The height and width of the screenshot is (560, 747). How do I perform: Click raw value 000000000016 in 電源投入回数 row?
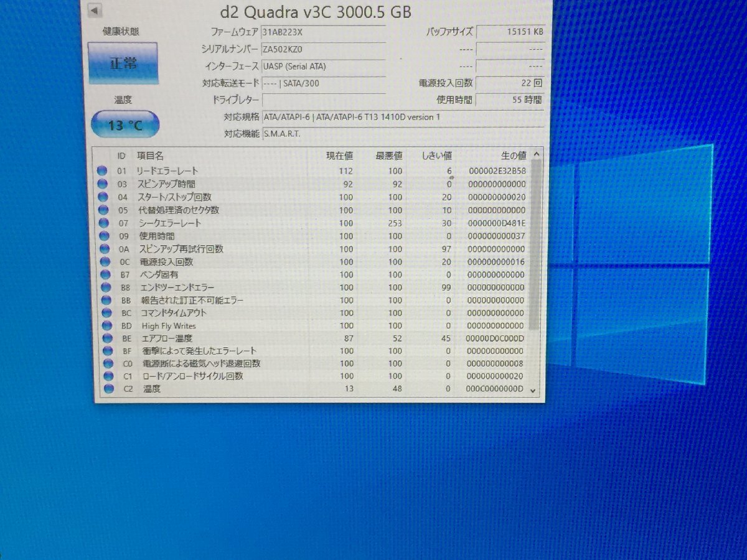[x=496, y=262]
